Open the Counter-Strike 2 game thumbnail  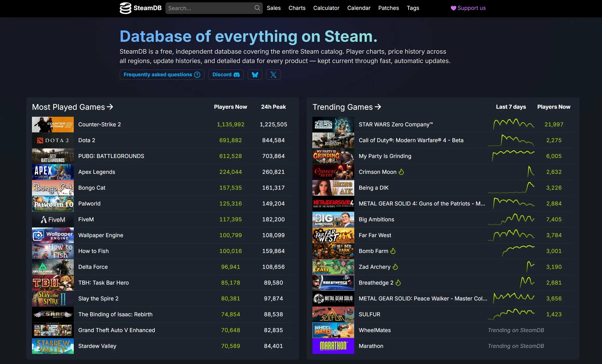tap(53, 125)
